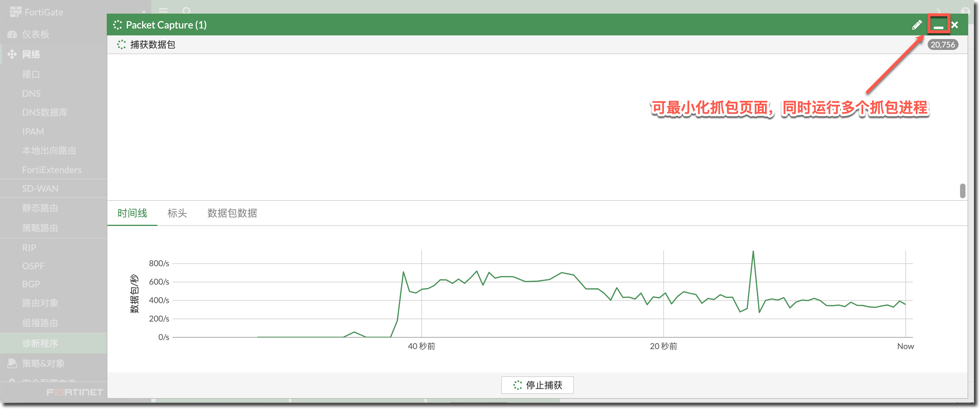Open the 接口 menu entry

coord(31,74)
